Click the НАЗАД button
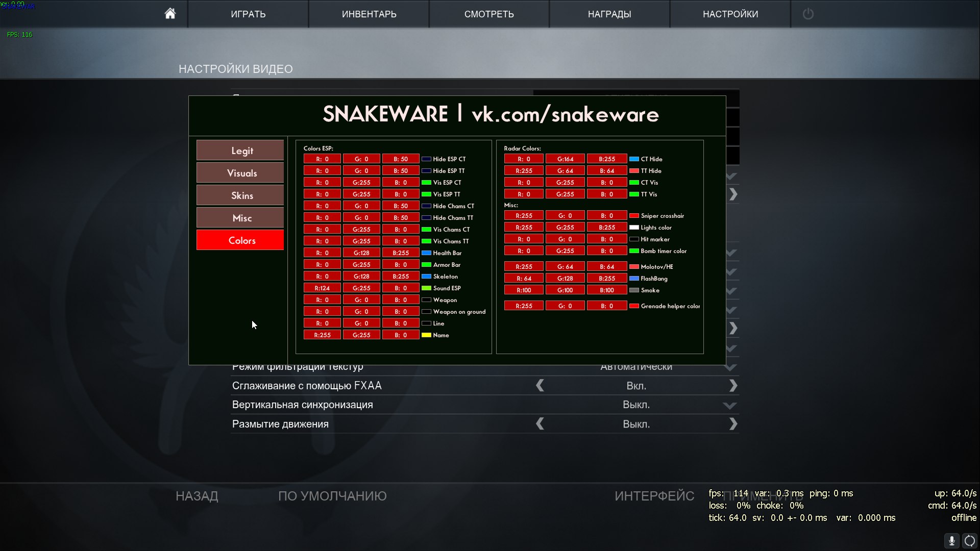This screenshot has height=551, width=980. 197,496
